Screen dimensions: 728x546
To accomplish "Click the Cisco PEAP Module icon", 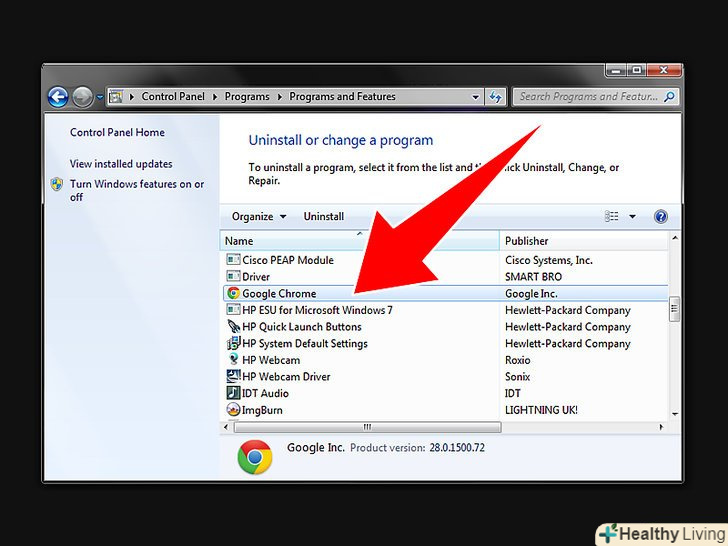I will pyautogui.click(x=233, y=260).
